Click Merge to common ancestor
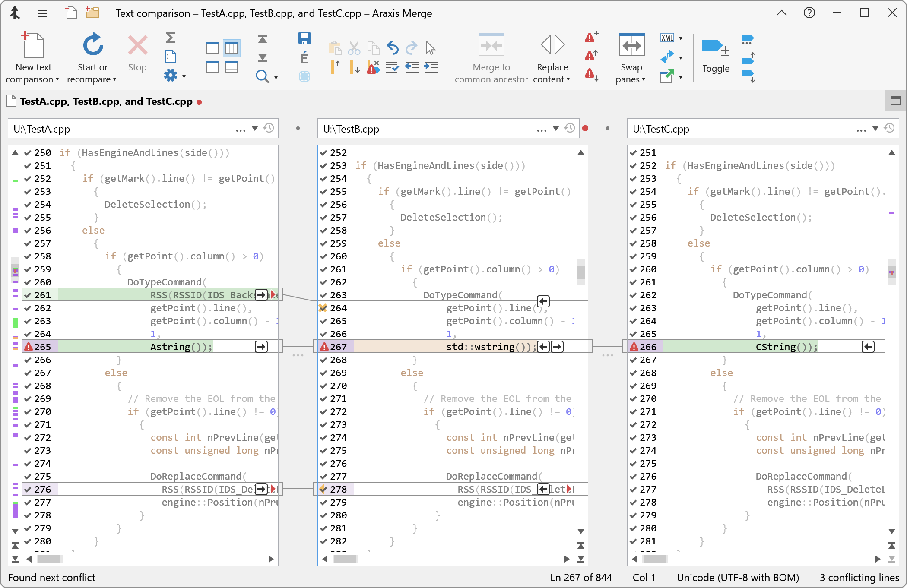This screenshot has width=907, height=588. (491, 56)
